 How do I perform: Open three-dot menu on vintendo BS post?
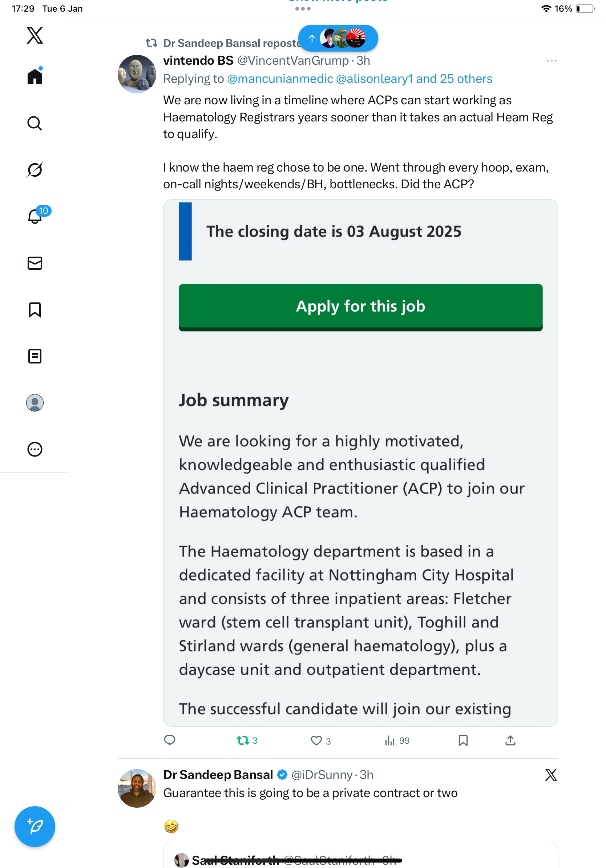551,61
